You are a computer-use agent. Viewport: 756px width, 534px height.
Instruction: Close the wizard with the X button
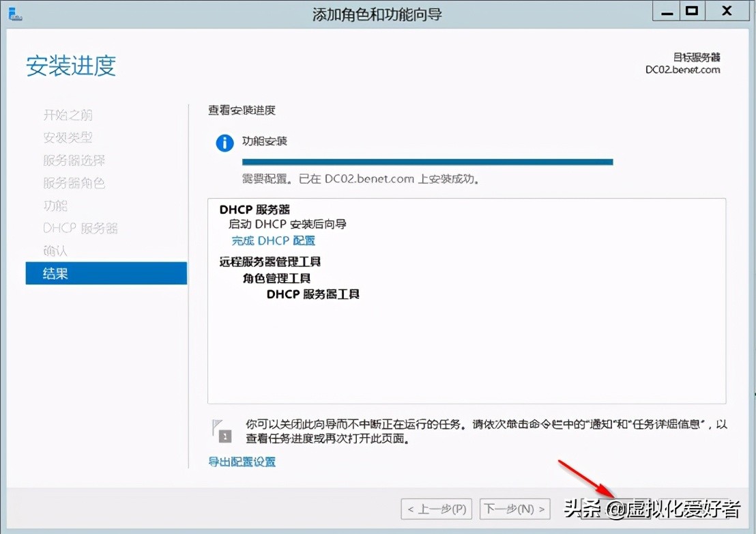pos(727,11)
